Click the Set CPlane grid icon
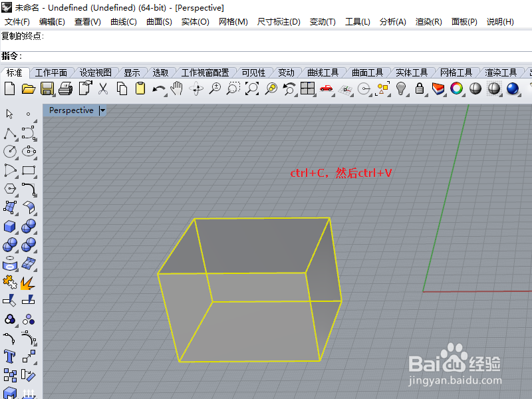Image resolution: width=532 pixels, height=399 pixels. click(345, 90)
